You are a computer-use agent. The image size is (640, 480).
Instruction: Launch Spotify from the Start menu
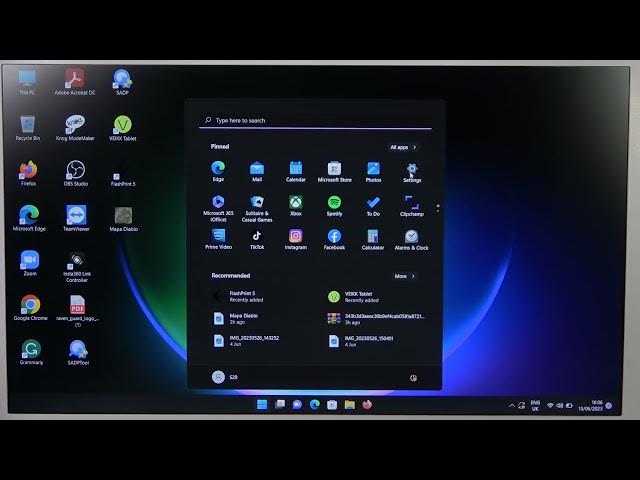[334, 204]
